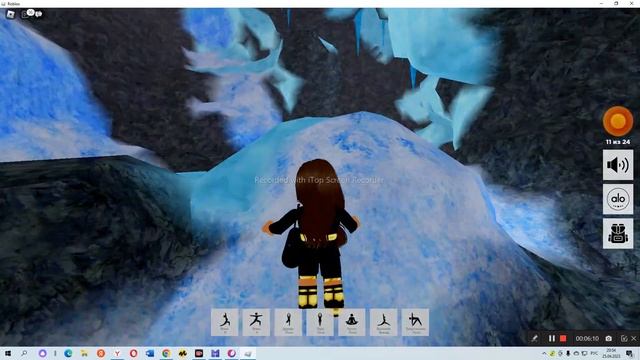Close the recorder control bar
The image size is (640, 360).
pos(634,338)
